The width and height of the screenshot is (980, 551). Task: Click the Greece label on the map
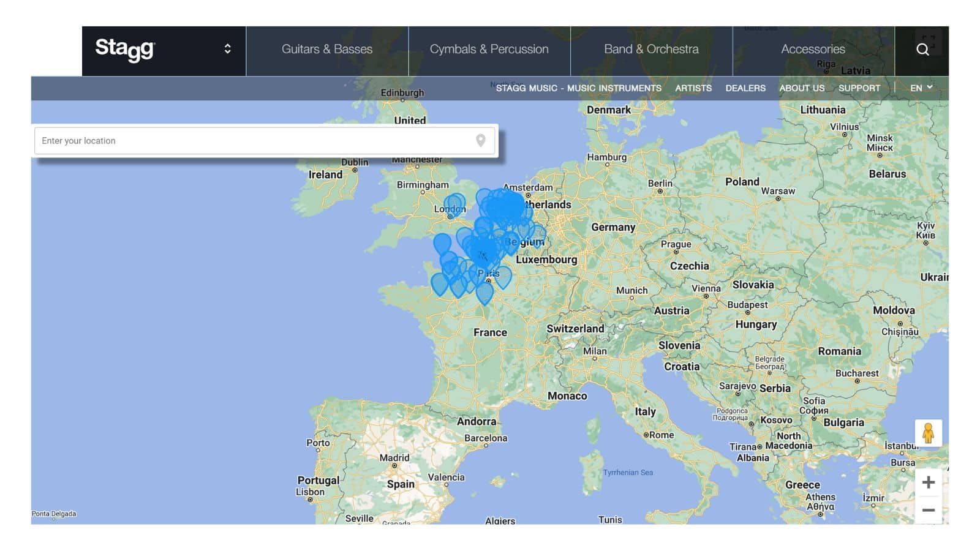click(x=802, y=485)
